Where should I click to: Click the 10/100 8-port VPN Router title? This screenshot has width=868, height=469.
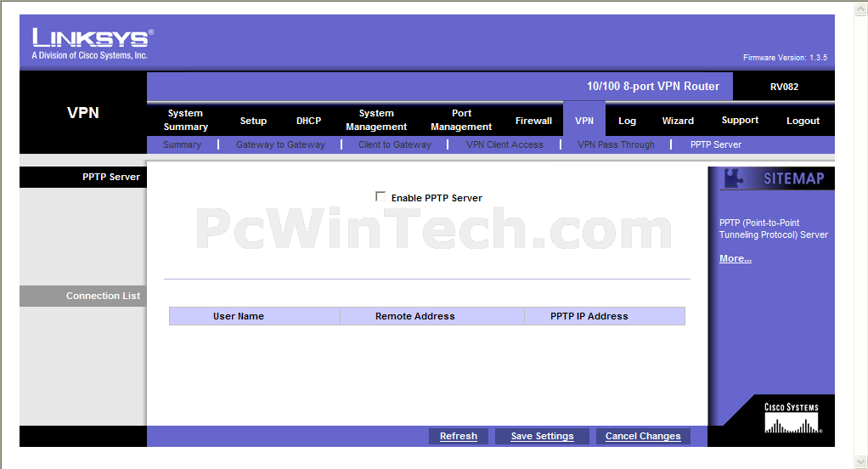(x=652, y=87)
